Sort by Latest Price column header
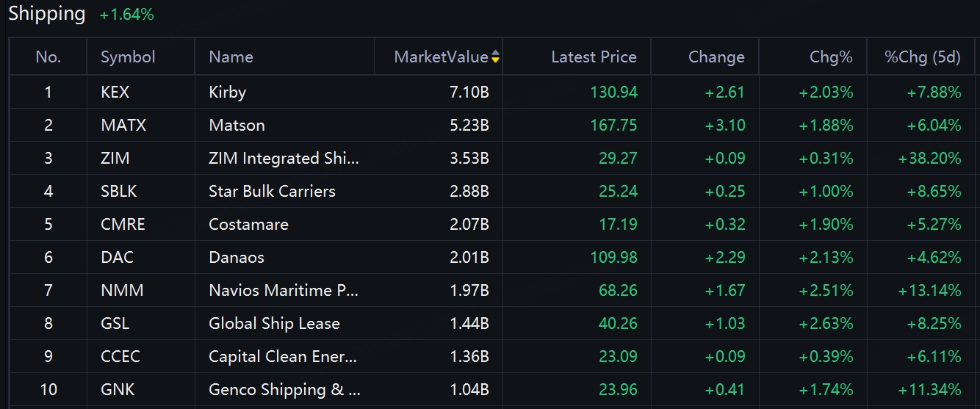This screenshot has width=980, height=409. pyautogui.click(x=594, y=57)
